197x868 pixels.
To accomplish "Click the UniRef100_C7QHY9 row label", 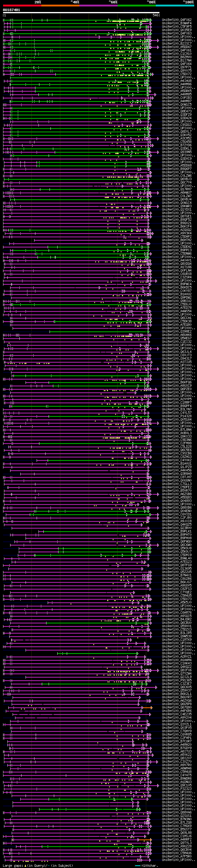I will (x=177, y=731).
